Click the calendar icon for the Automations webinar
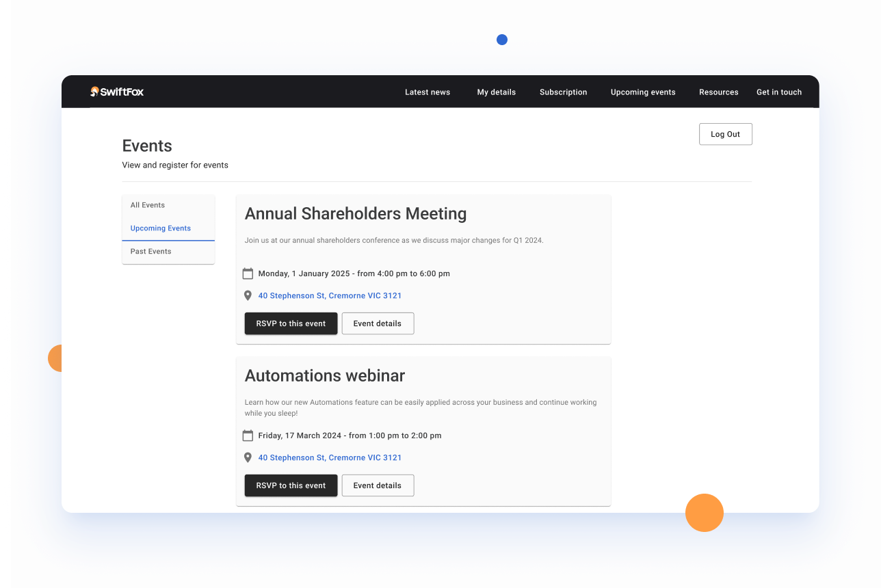881x588 pixels. coord(248,435)
